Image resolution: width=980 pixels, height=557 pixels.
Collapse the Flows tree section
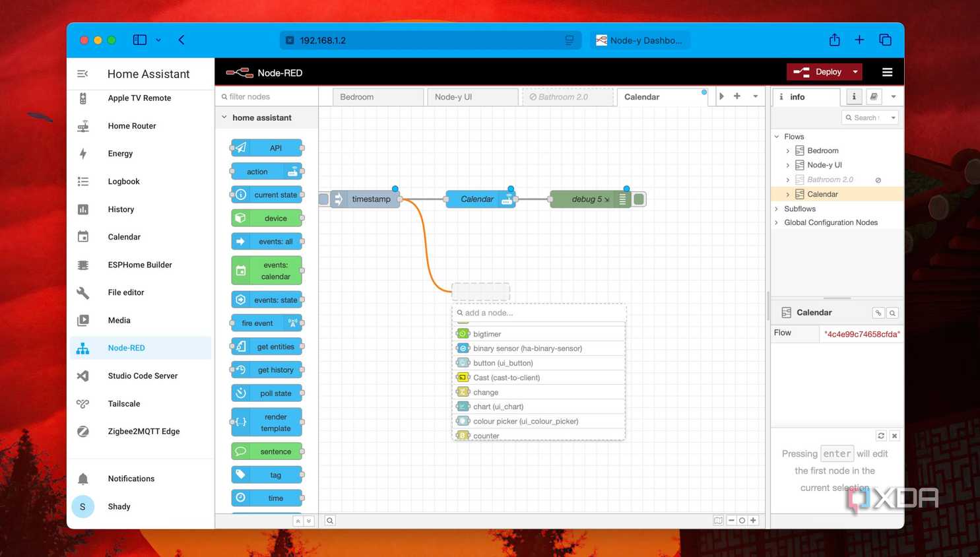777,137
